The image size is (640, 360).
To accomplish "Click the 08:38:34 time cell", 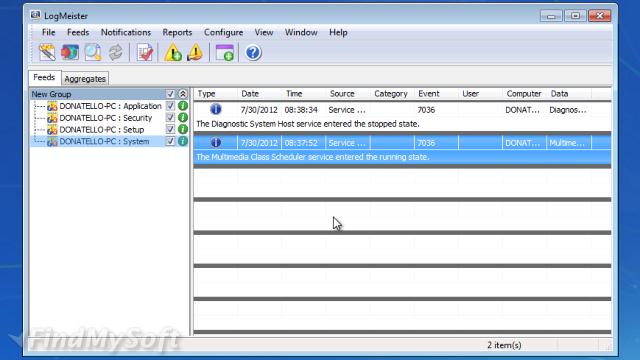I will point(301,110).
